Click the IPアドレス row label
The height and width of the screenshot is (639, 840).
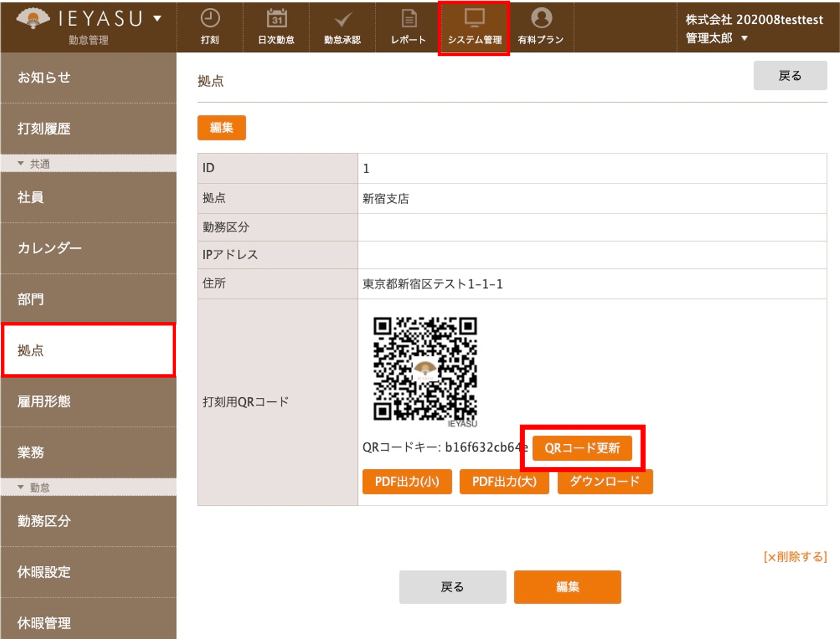[230, 255]
